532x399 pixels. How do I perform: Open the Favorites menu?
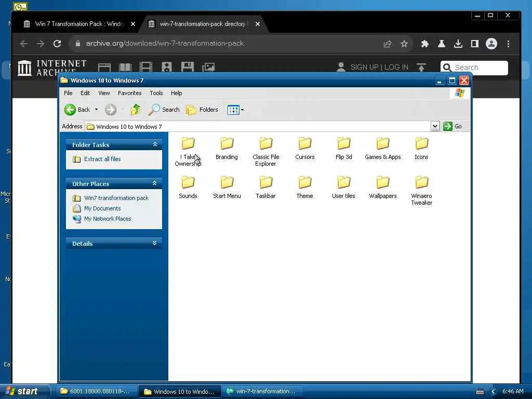click(x=129, y=93)
